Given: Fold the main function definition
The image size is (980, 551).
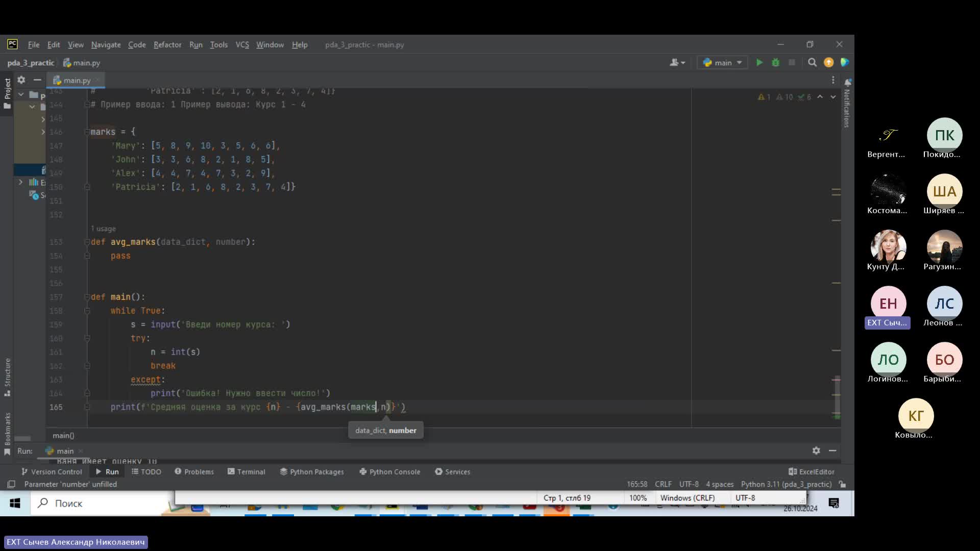Looking at the screenshot, I should [x=87, y=297].
